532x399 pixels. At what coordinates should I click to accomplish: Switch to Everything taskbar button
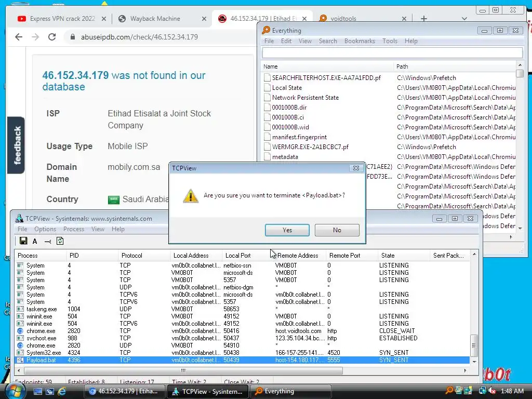[x=290, y=391]
